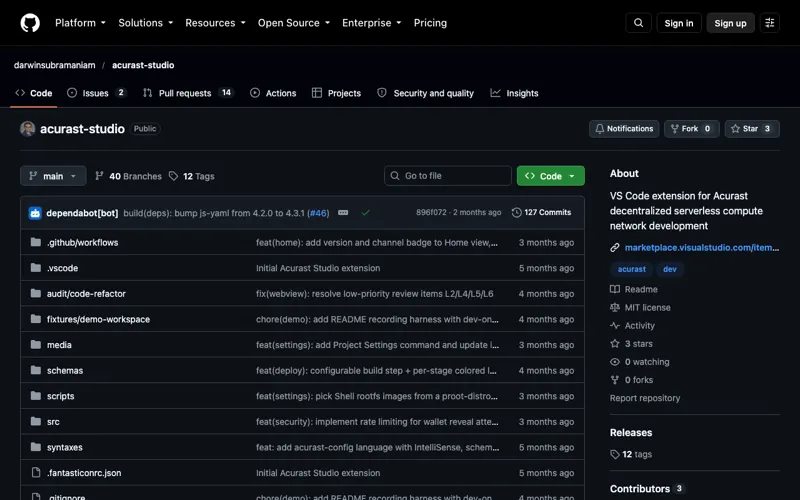800x500 pixels.
Task: Focus the Go to file search field
Action: coord(448,176)
